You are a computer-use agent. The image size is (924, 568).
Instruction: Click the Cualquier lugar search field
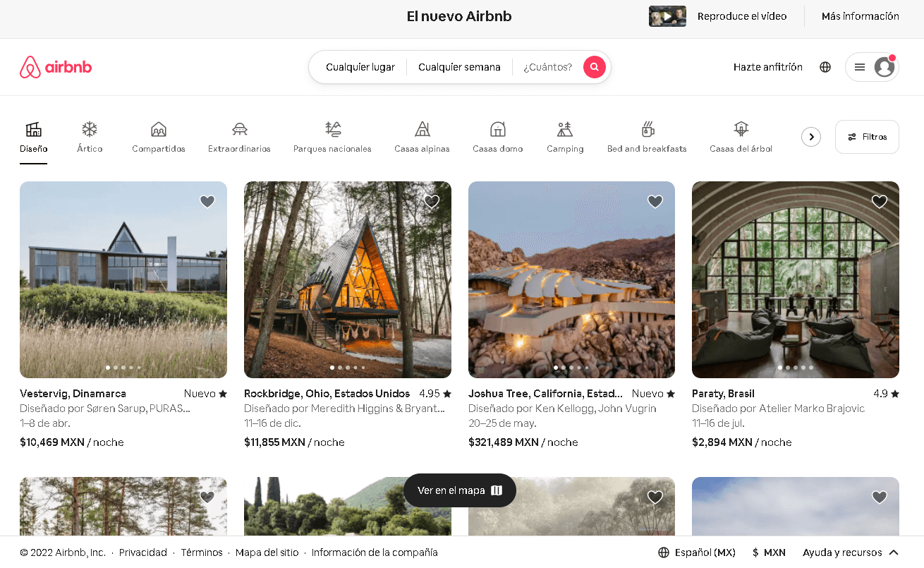tap(360, 67)
